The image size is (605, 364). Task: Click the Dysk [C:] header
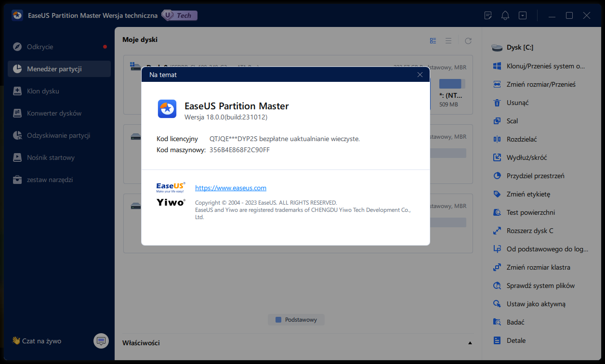pos(513,48)
